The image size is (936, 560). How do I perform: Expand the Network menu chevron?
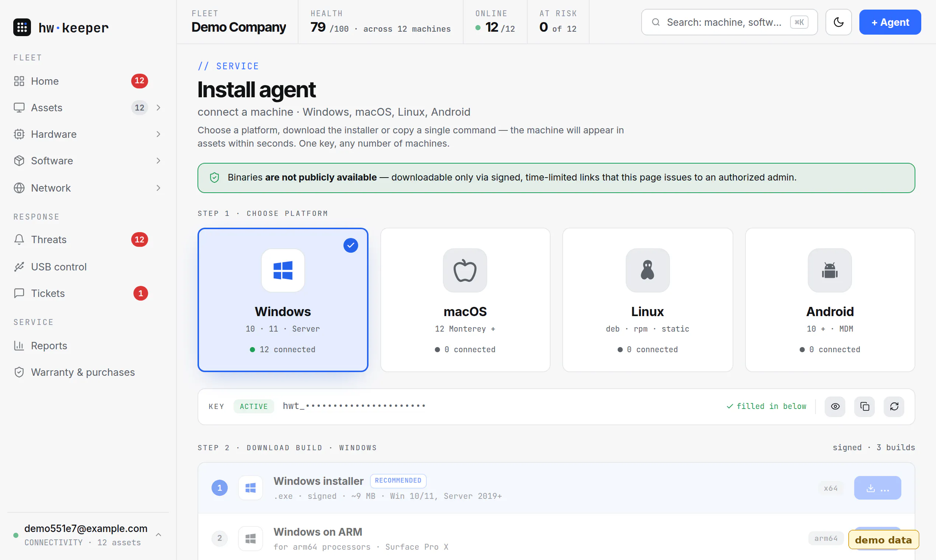[x=158, y=188]
